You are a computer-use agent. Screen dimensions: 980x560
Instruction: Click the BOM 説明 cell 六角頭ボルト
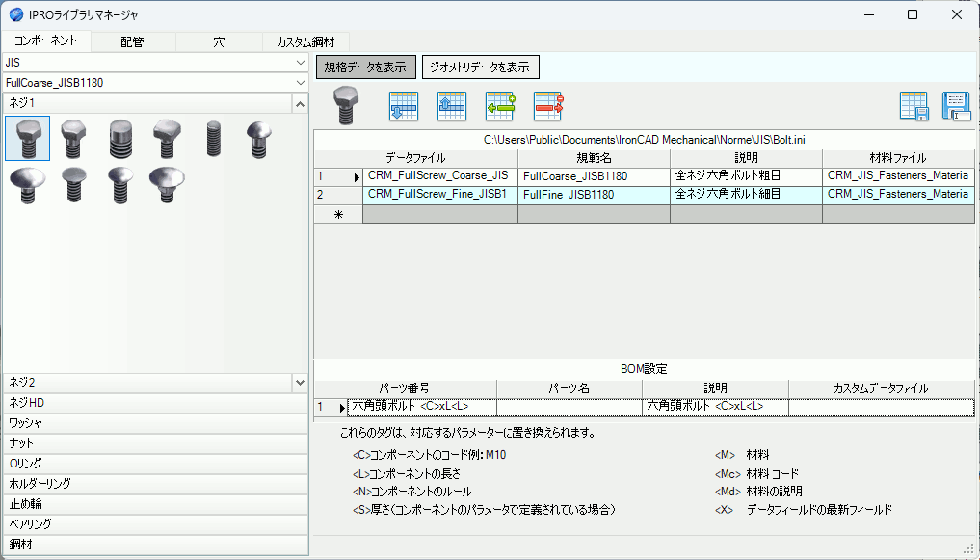coord(715,407)
